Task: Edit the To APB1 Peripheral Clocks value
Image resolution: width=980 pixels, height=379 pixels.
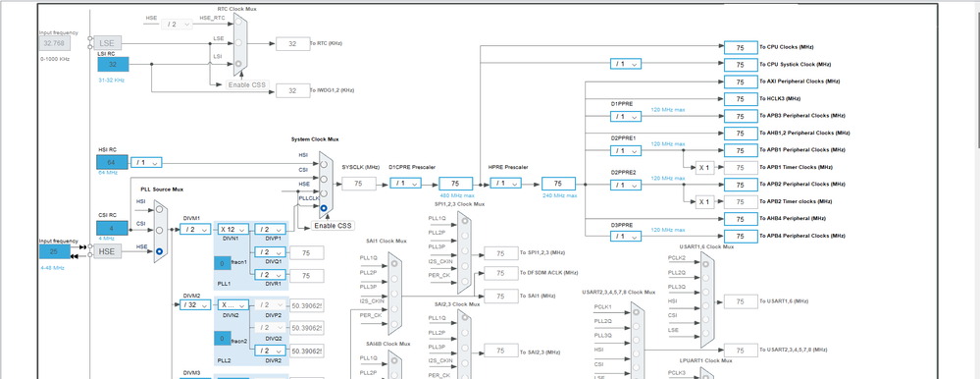Action: pyautogui.click(x=741, y=151)
